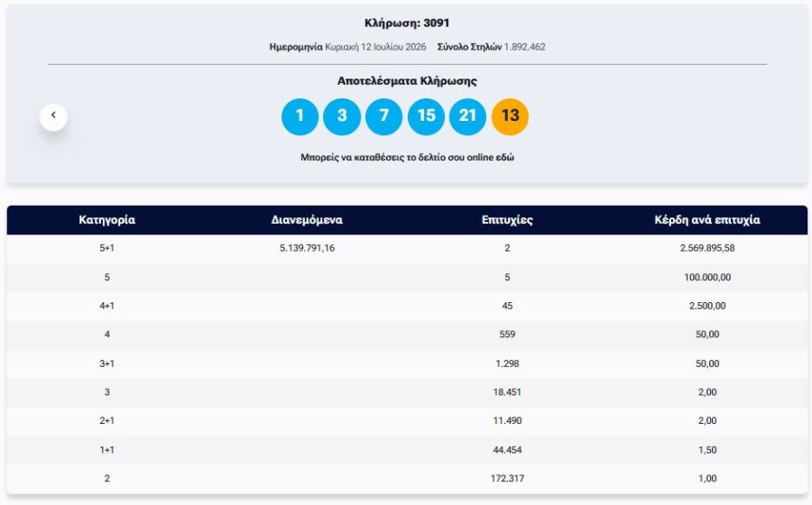
Task: Click the Διανεμόμενα column header
Action: point(307,220)
